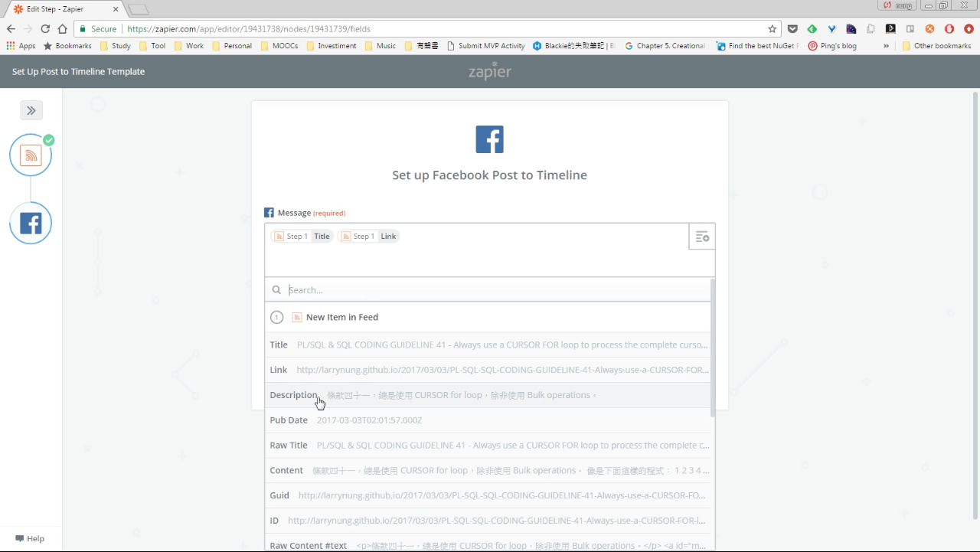
Task: Open Help in the bottom corner
Action: pos(30,538)
